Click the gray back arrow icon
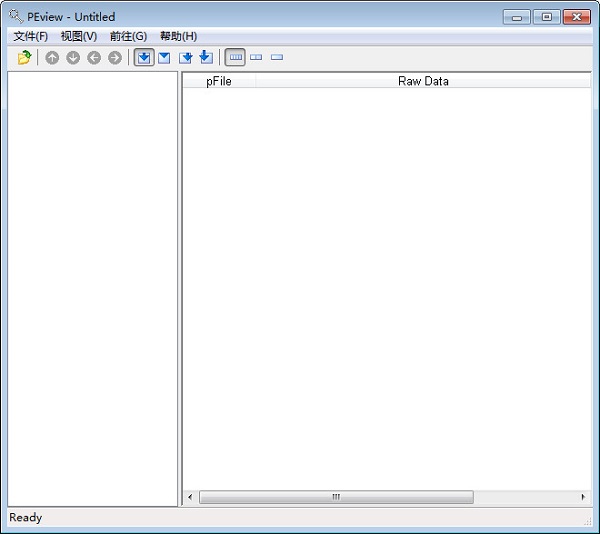This screenshot has width=600, height=534. pyautogui.click(x=94, y=58)
